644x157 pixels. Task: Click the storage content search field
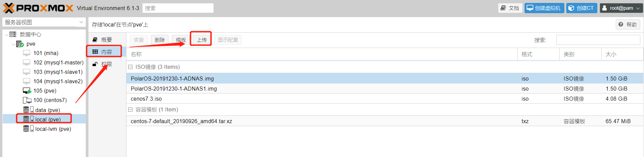coord(598,40)
